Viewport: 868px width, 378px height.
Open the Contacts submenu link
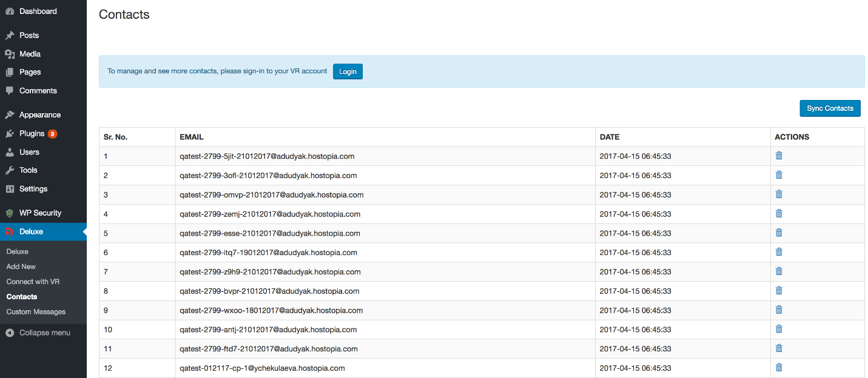click(x=22, y=297)
